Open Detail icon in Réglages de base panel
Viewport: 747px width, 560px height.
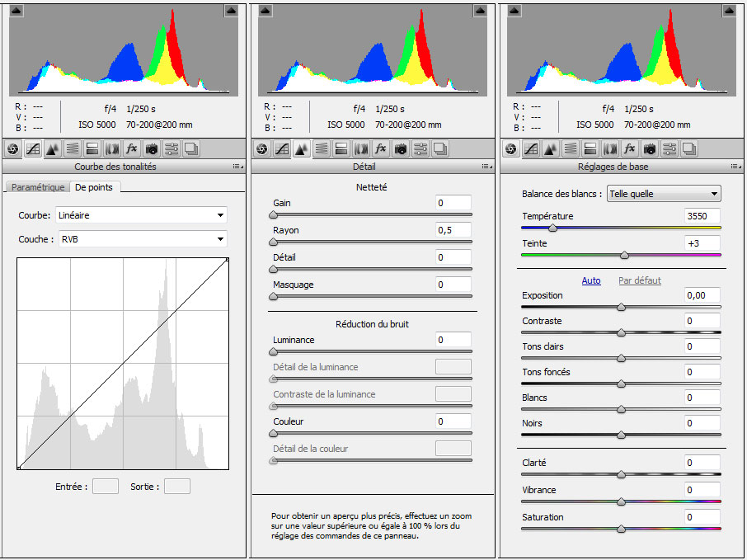pos(550,149)
